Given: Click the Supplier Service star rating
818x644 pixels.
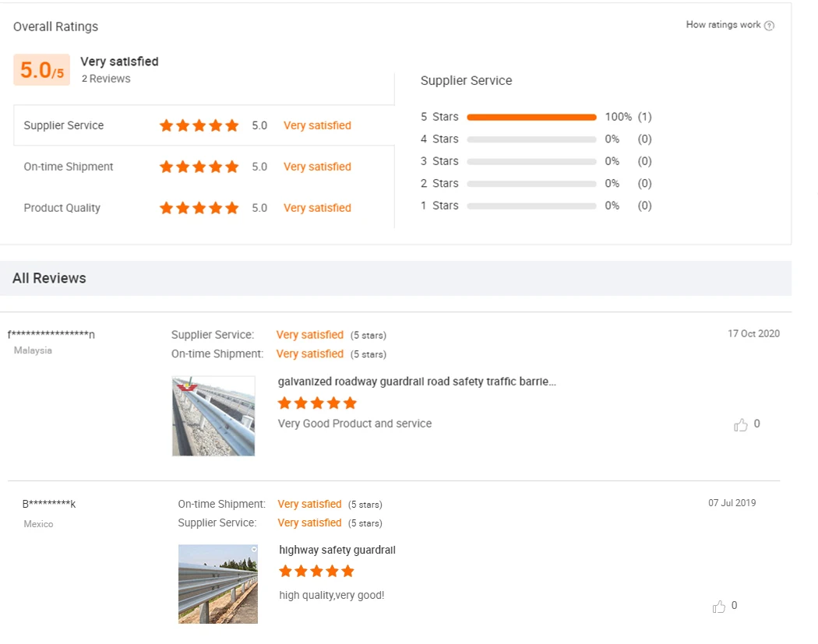Looking at the screenshot, I should pyautogui.click(x=199, y=125).
